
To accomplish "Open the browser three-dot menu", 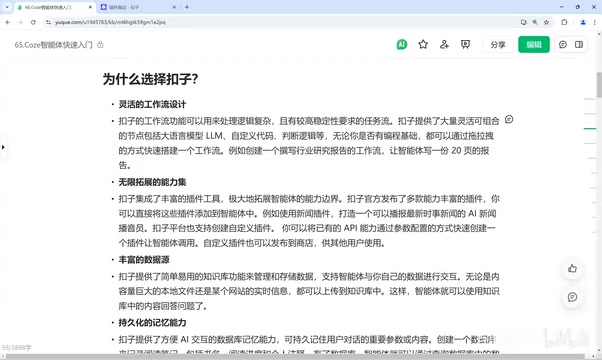I will tap(595, 22).
